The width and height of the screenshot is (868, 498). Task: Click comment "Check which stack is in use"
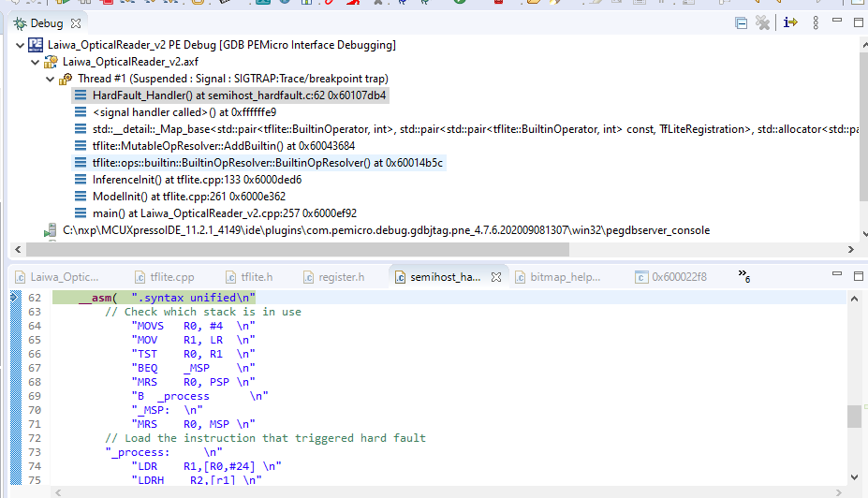pyautogui.click(x=203, y=312)
